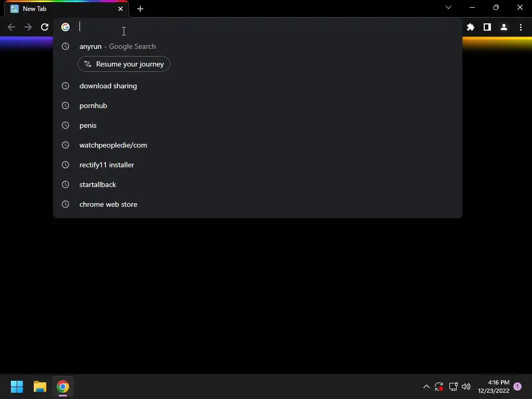Select the download sharing suggestion
This screenshot has width=532, height=399.
[x=258, y=86]
